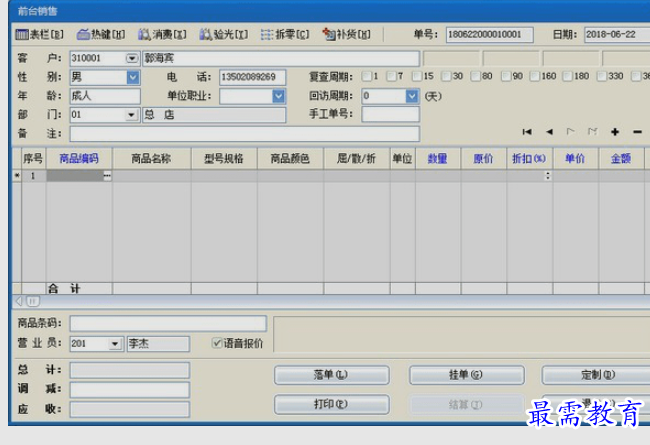The image size is (650, 445).
Task: Click the 定制(D) button
Action: pos(597,375)
